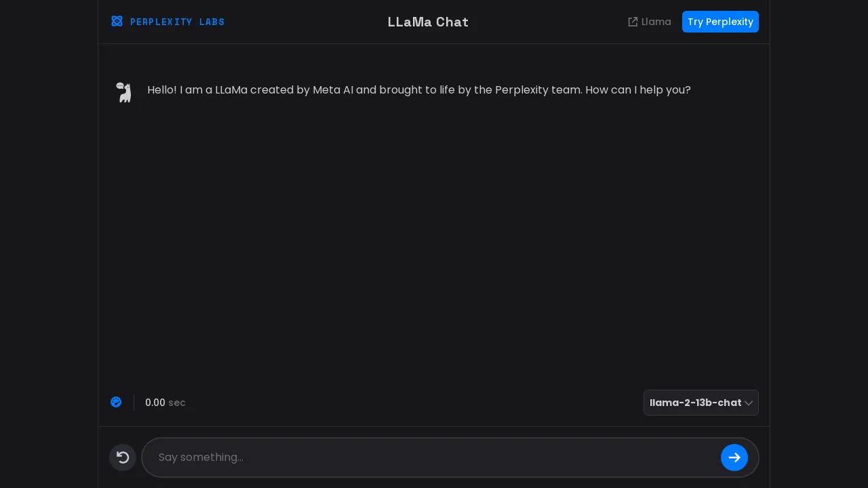Click the "sec" unit label
The width and height of the screenshot is (868, 488).
point(177,403)
